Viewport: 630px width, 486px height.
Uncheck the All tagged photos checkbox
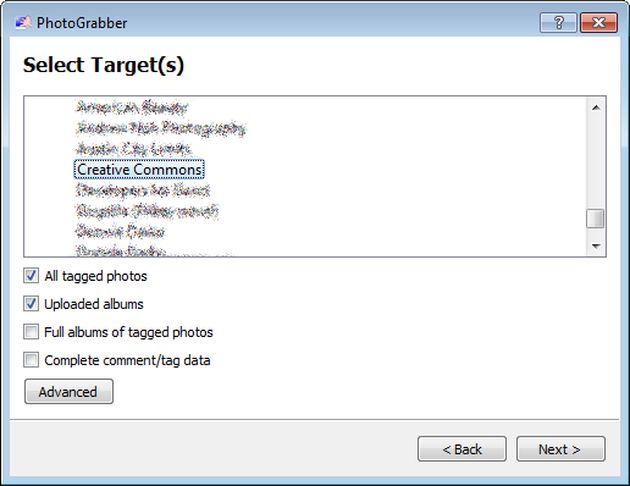(31, 276)
